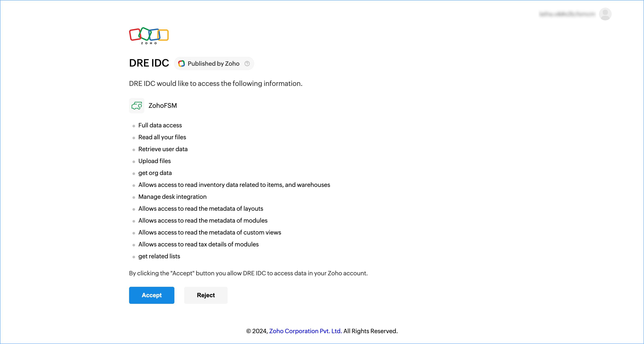Open Zoho Corporation Pvt. Ltd. link
Screen dimensions: 644x344
click(305, 331)
